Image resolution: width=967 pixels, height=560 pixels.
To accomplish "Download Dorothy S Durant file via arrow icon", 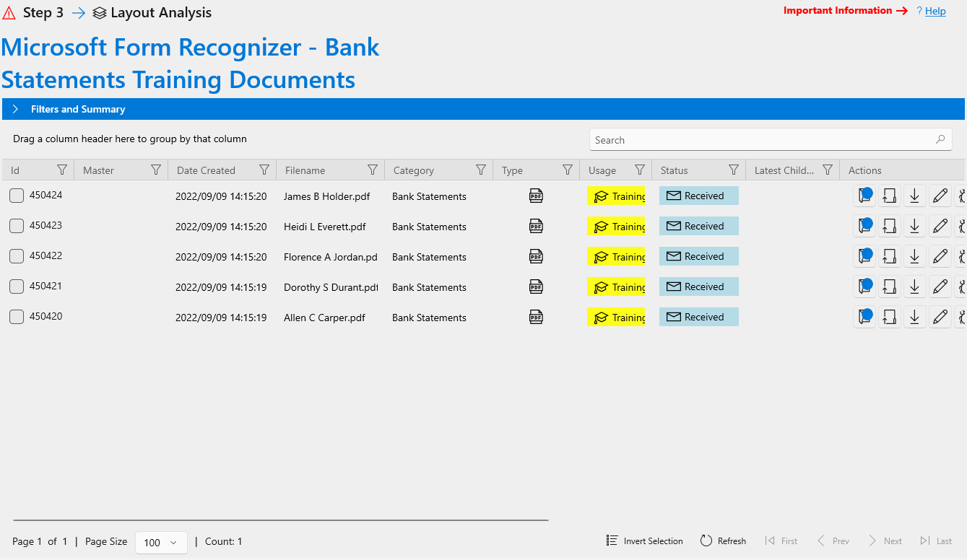I will click(x=915, y=286).
